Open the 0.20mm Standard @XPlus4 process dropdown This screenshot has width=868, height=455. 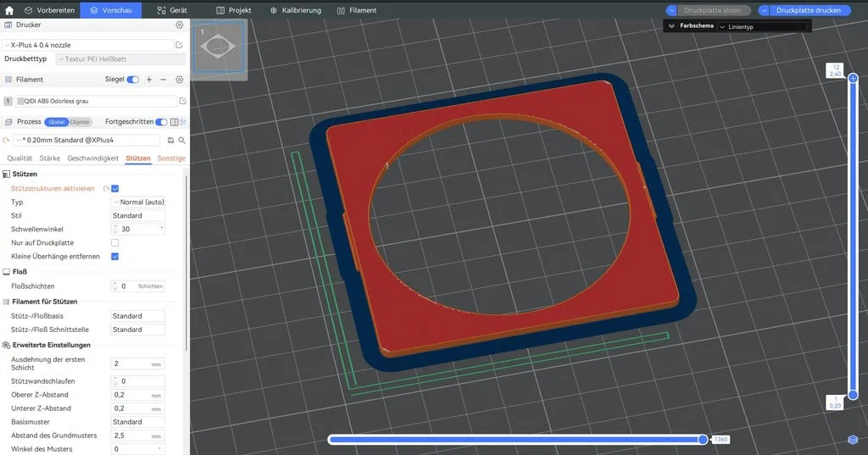click(86, 141)
